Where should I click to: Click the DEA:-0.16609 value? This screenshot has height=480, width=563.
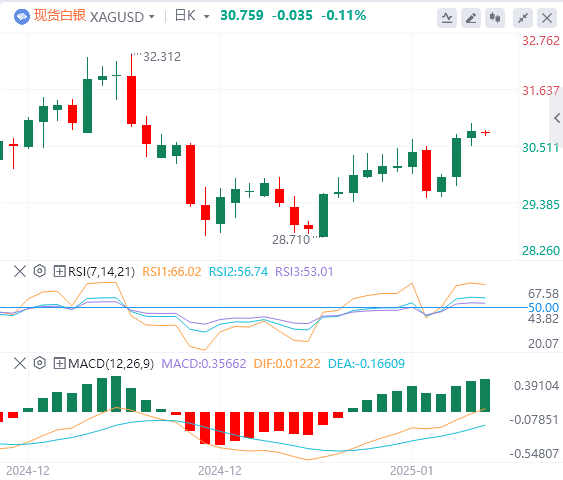(x=366, y=364)
